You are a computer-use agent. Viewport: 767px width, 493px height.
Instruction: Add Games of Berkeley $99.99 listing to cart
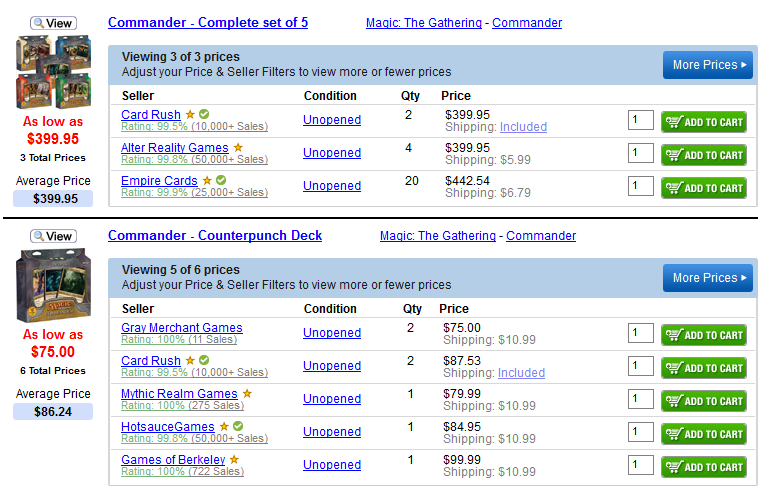click(704, 467)
